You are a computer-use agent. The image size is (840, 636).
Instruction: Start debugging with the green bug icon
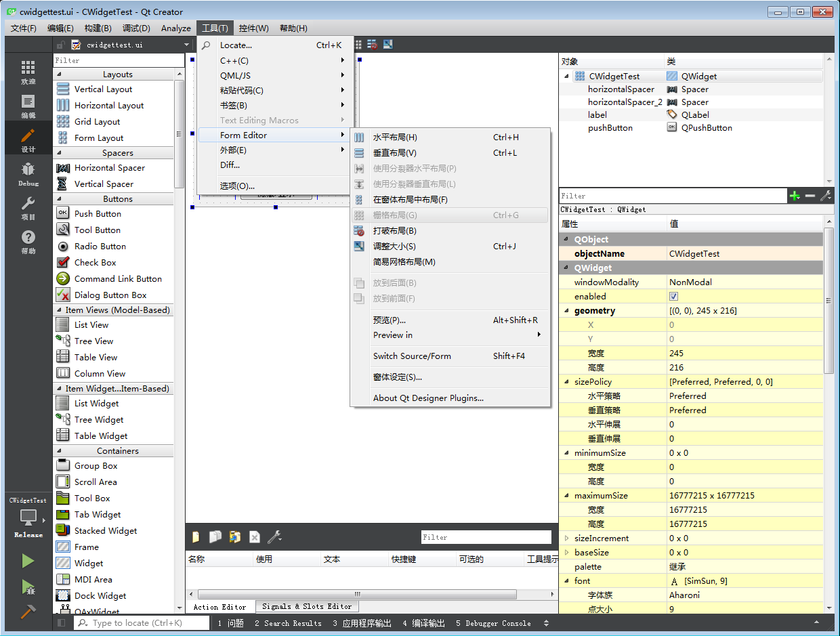(x=28, y=588)
